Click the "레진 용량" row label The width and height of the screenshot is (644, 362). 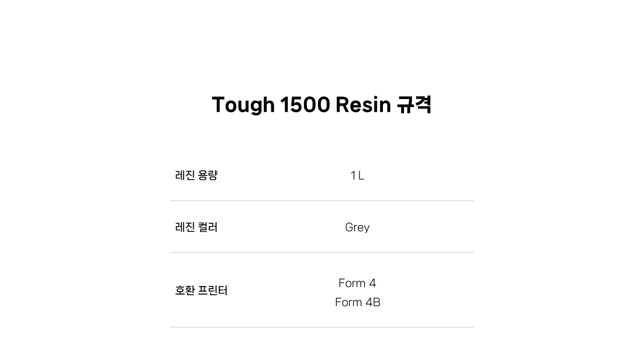click(196, 175)
